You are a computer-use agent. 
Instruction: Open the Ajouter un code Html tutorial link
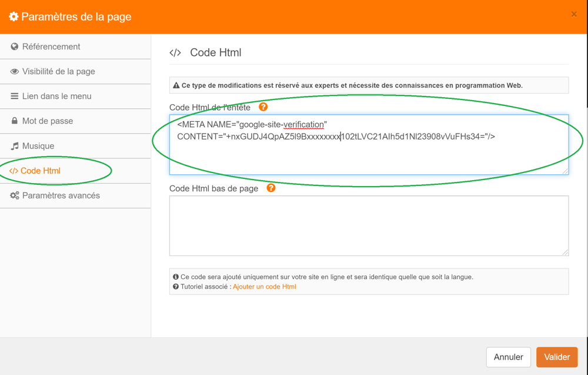pos(265,287)
